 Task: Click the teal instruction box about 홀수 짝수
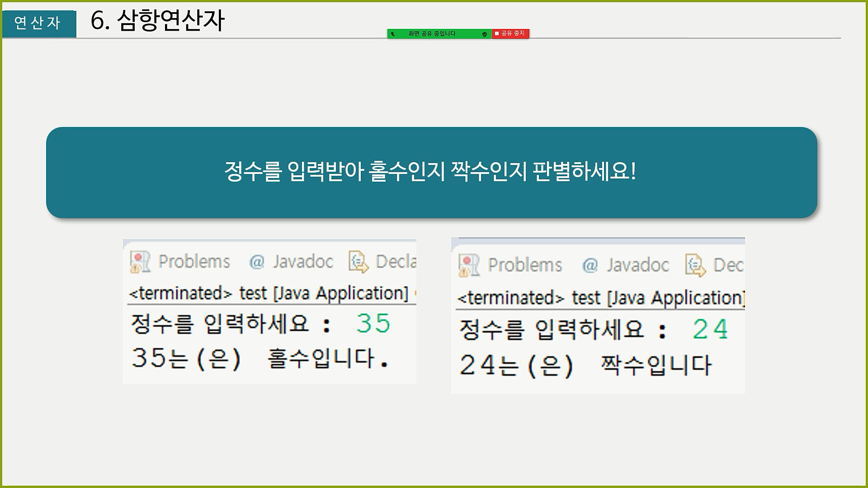coord(431,172)
